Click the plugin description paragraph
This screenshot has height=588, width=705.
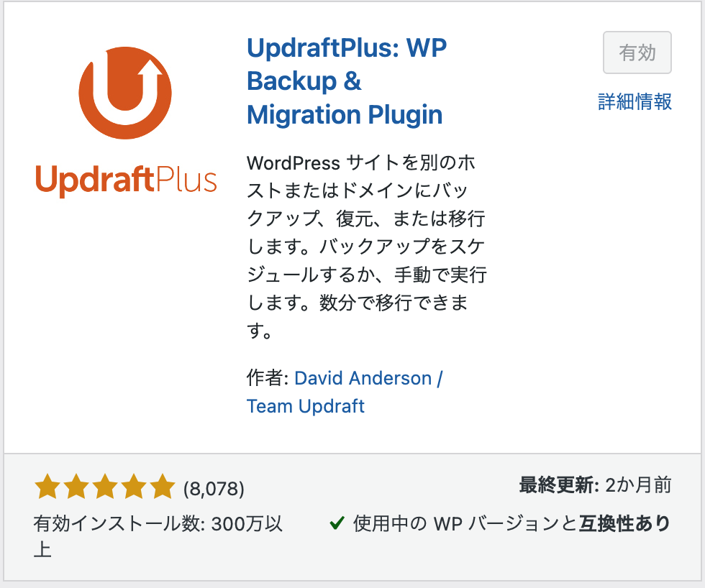coord(366,247)
